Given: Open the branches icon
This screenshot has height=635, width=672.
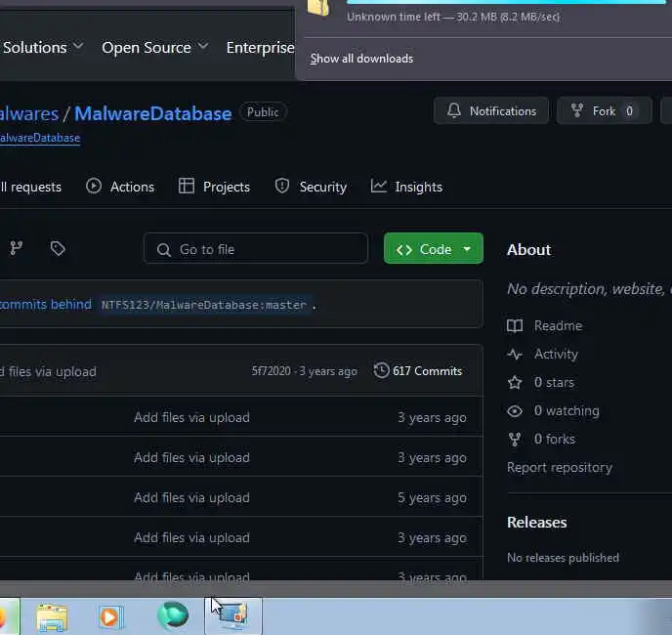Looking at the screenshot, I should (x=17, y=248).
